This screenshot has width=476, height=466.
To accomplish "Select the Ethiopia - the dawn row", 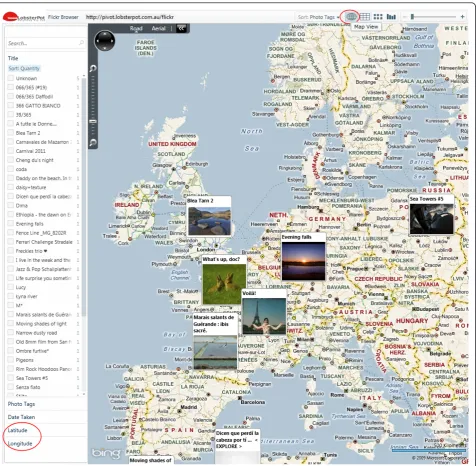I will tap(43, 214).
